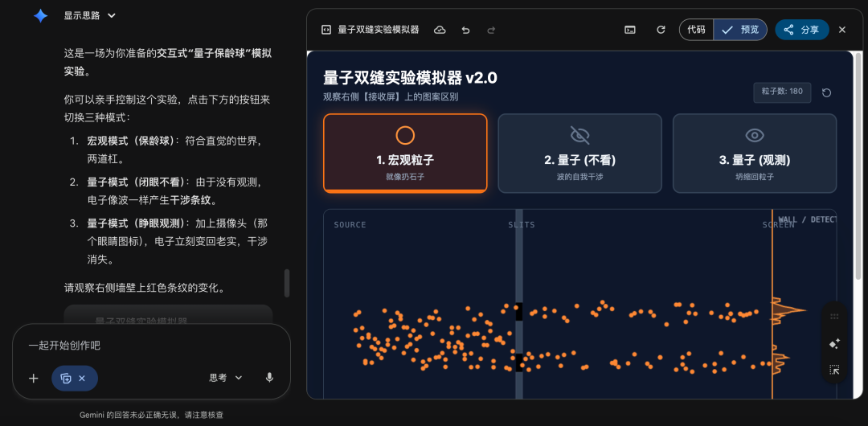The width and height of the screenshot is (868, 426).
Task: Click the 波的自我干涉 caption
Action: pos(579,177)
